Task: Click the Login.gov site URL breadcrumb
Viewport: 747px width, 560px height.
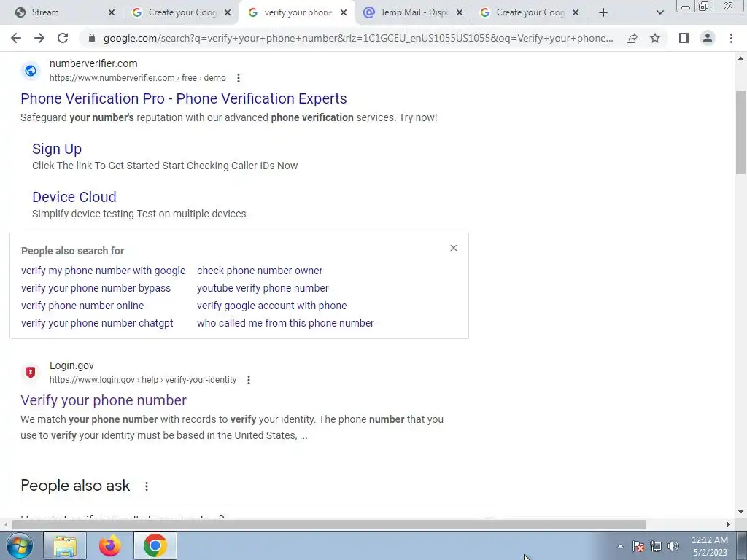Action: coord(143,379)
